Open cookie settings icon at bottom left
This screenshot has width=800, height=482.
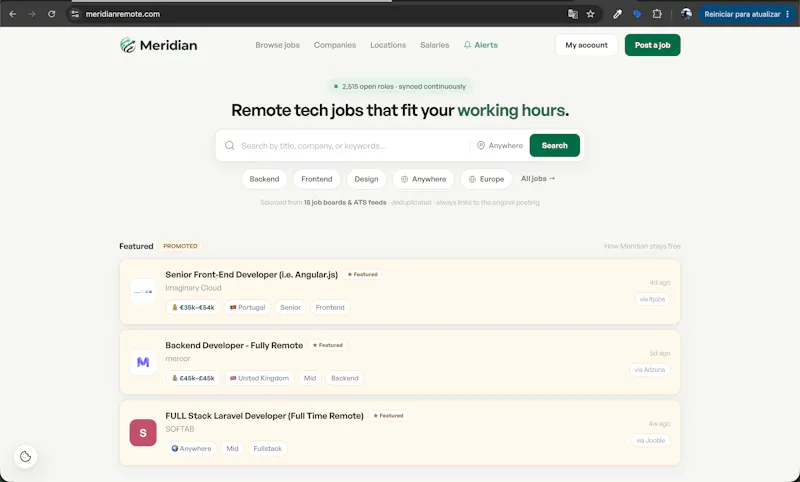[x=26, y=456]
